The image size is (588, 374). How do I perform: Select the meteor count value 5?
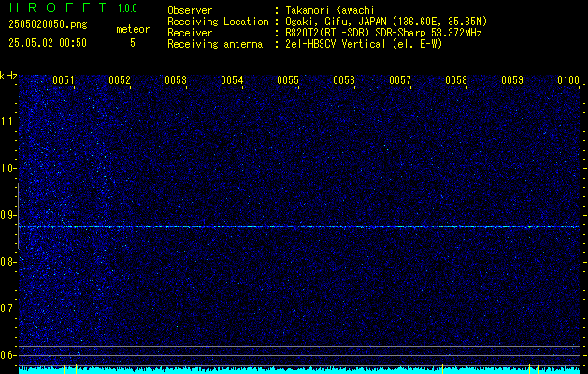pos(133,43)
